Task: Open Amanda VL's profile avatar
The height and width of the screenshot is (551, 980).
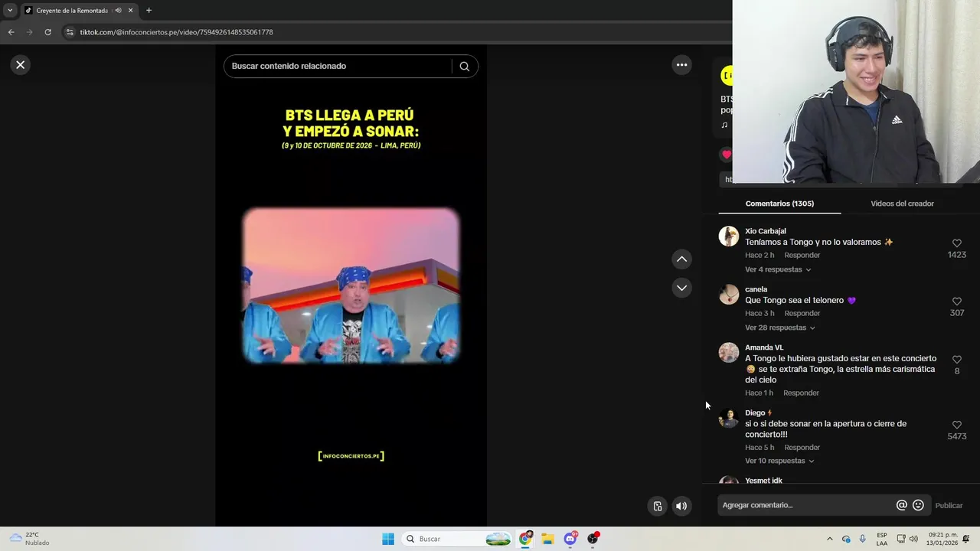Action: coord(728,352)
